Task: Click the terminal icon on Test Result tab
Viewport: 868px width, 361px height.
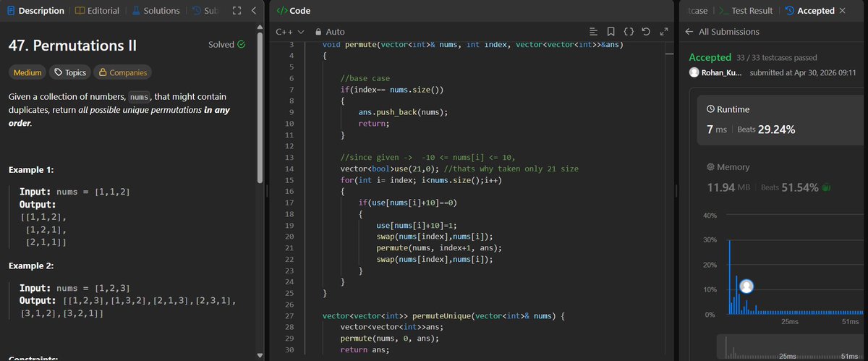Action: 724,11
